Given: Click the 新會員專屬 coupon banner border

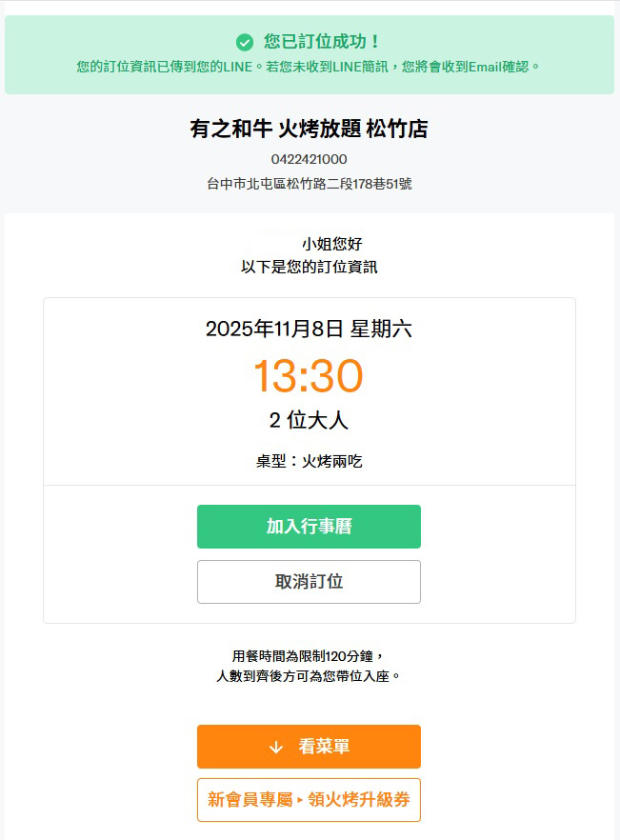Looking at the screenshot, I should tap(309, 800).
